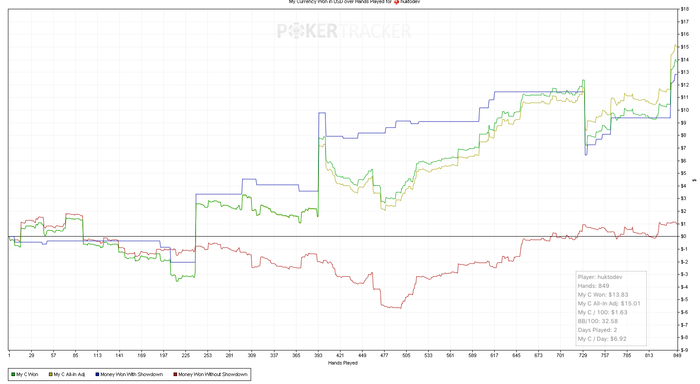Click the y-axis label $0

[683, 236]
